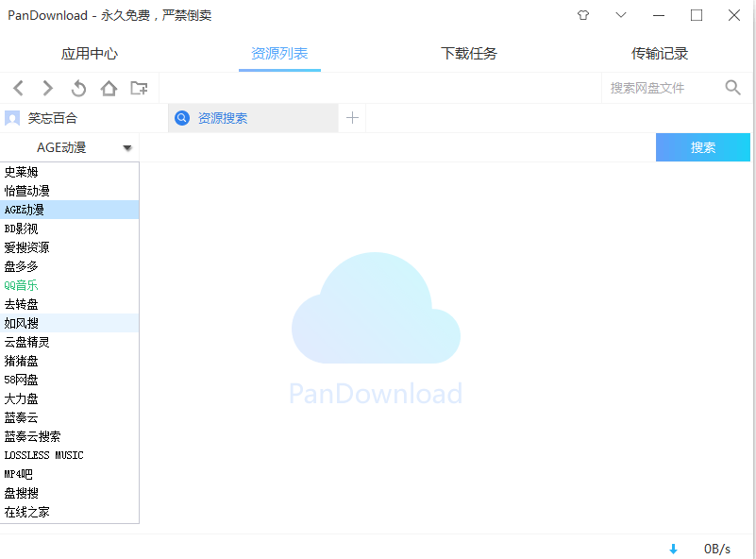The height and width of the screenshot is (559, 756).
Task: Choose MP4吧 source
Action: [x=70, y=474]
